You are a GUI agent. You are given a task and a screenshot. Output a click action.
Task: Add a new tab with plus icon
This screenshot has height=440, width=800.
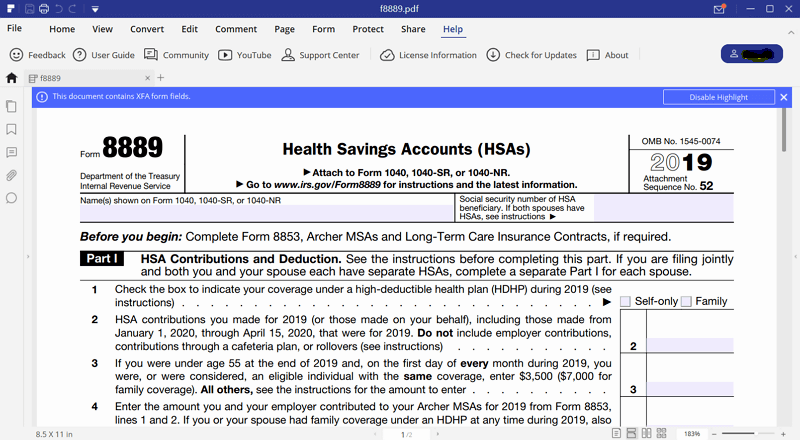[x=161, y=78]
